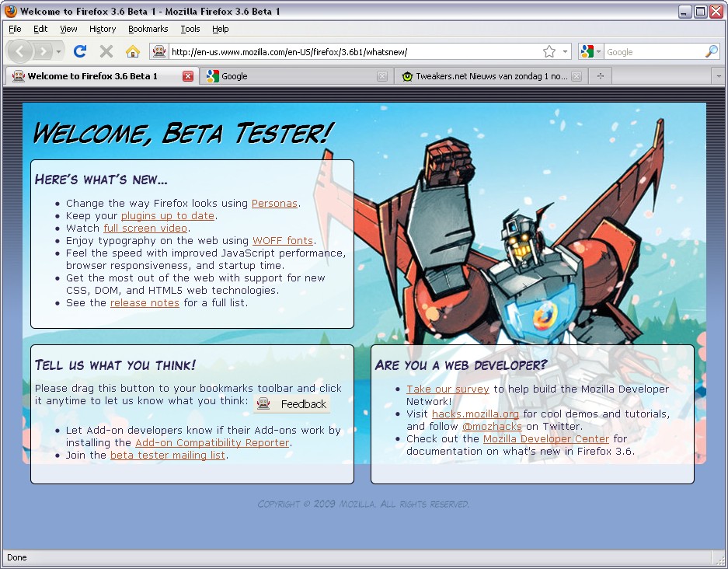Click the Firefox logo on the robot's chest
Screen dimensions: 728x569
pos(545,316)
